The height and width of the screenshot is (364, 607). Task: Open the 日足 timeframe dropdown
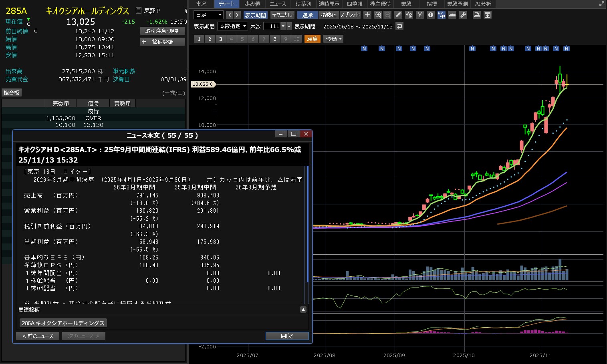(x=208, y=15)
